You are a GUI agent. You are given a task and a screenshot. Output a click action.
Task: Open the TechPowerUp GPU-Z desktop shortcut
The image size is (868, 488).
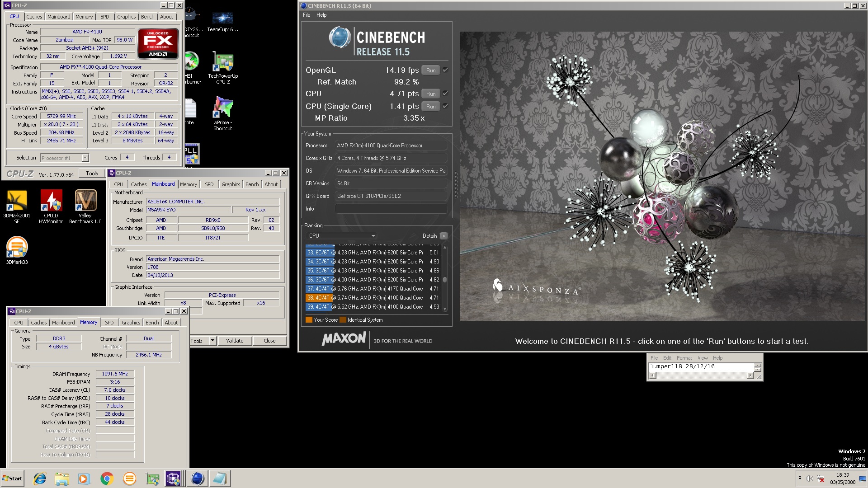(x=223, y=68)
